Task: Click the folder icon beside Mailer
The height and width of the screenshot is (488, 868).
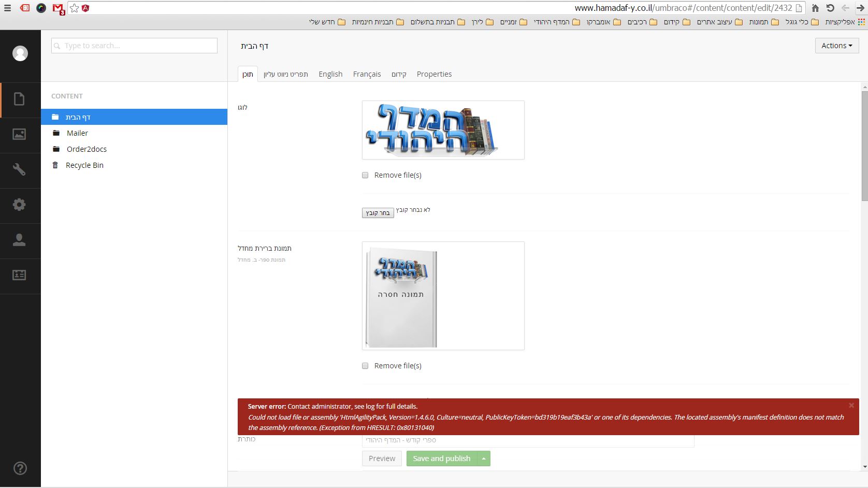Action: (x=56, y=133)
